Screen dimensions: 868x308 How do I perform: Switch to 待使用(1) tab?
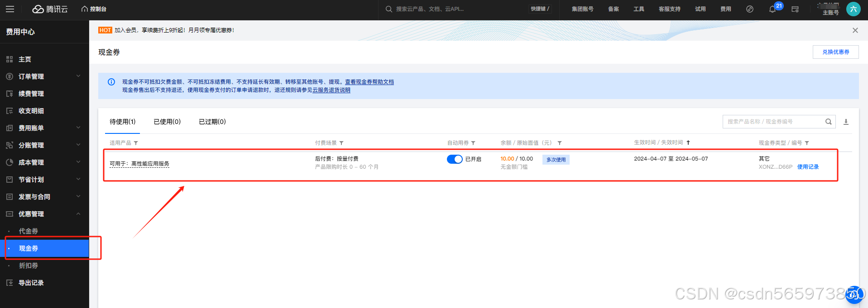[x=123, y=122]
